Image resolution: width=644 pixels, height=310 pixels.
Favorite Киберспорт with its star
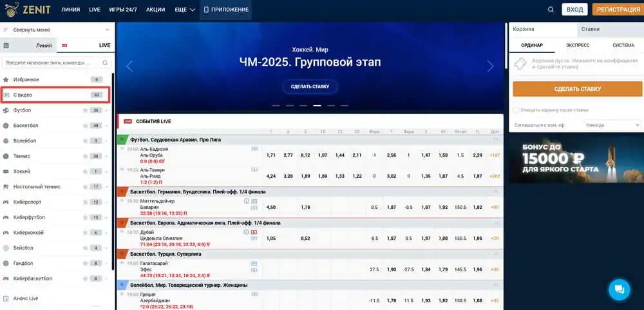[85, 202]
